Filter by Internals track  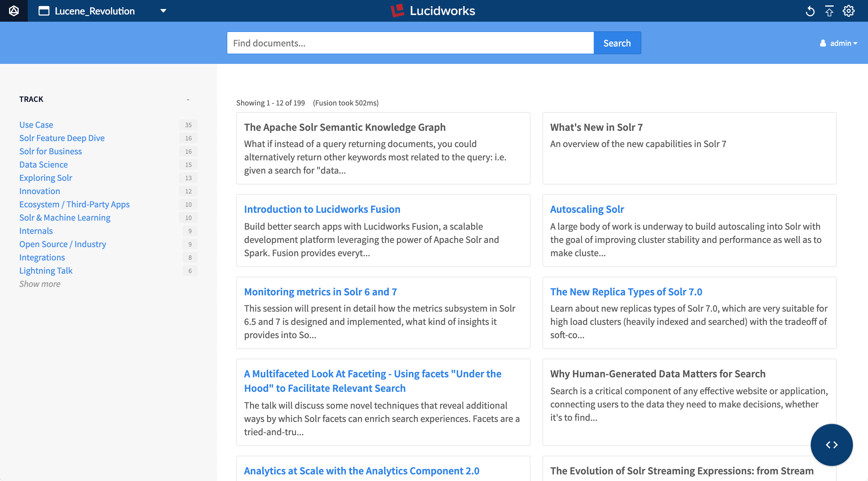click(36, 231)
